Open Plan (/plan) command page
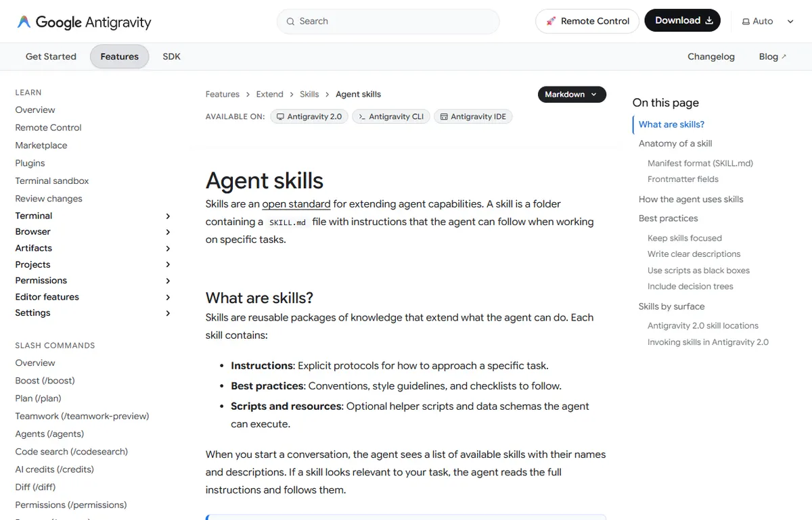 pos(39,398)
